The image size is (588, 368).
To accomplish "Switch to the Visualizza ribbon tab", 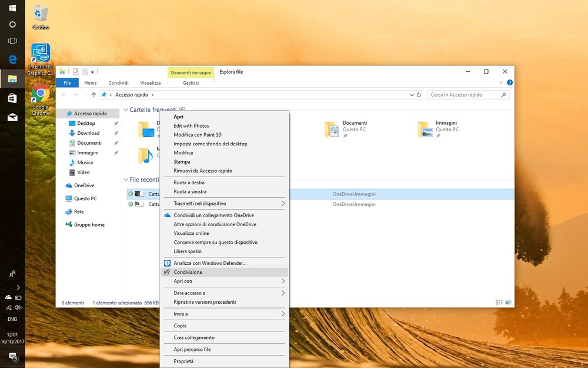I will coord(151,83).
